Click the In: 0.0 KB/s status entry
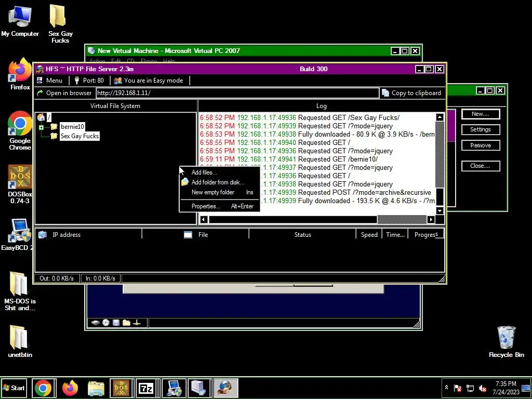This screenshot has width=532, height=399. (100, 278)
